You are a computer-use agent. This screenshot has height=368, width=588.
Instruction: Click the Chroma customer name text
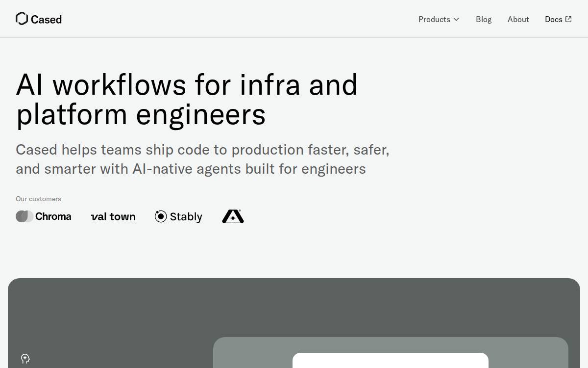pyautogui.click(x=53, y=216)
